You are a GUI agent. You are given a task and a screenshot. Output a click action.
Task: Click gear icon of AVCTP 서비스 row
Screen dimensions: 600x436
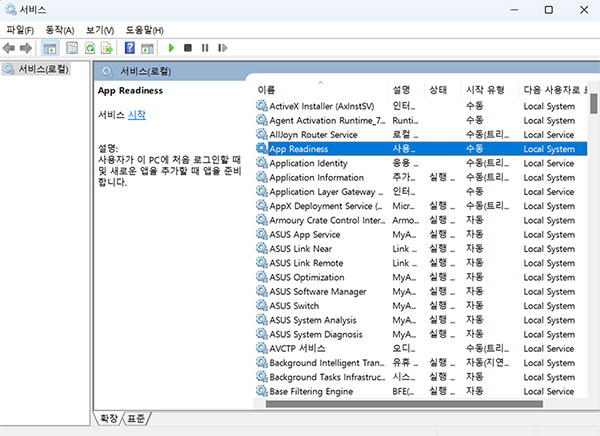pyautogui.click(x=262, y=348)
